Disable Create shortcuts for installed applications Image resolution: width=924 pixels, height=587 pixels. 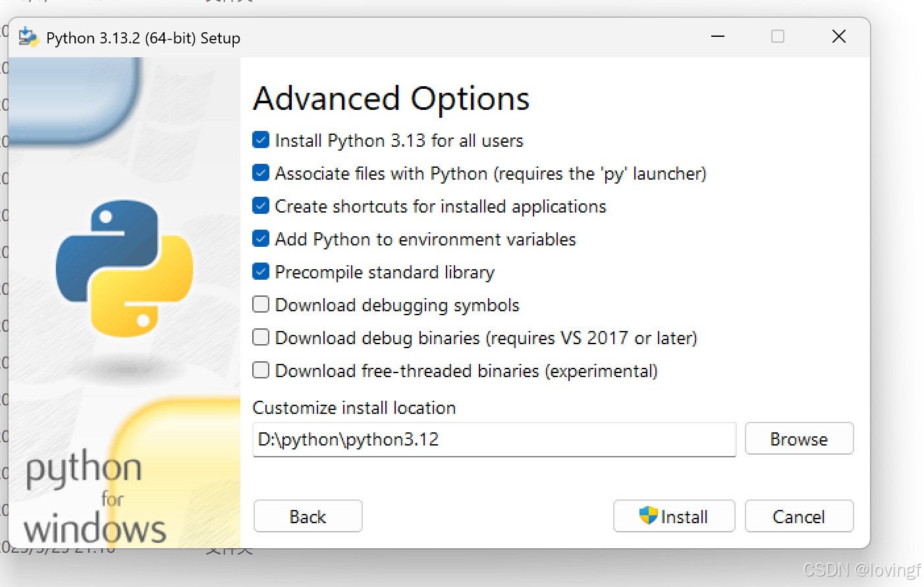click(261, 206)
